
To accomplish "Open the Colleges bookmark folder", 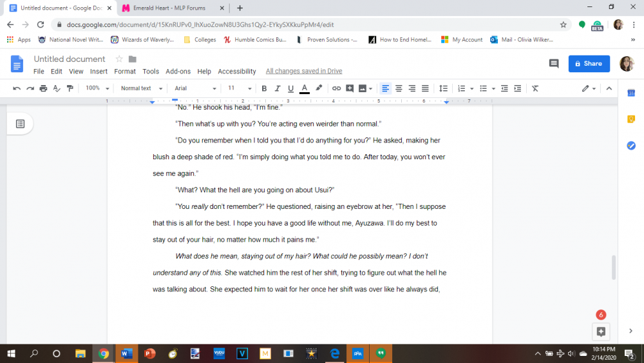I will 200,40.
